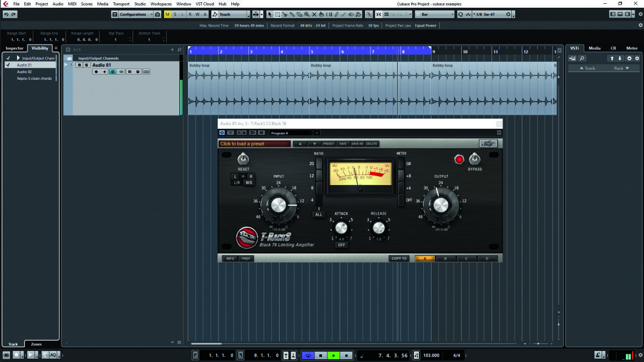The width and height of the screenshot is (644, 362).
Task: Open the Bar snap type dropdown
Action: click(434, 14)
